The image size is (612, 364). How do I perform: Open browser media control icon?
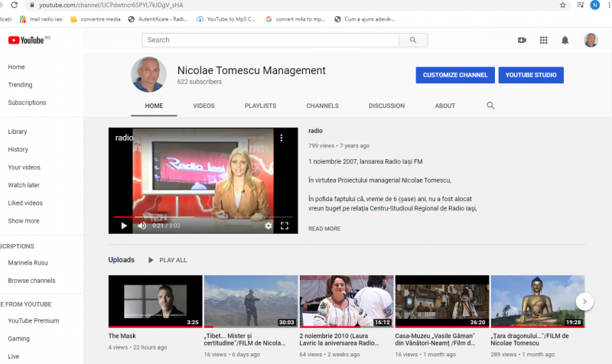pos(581,5)
